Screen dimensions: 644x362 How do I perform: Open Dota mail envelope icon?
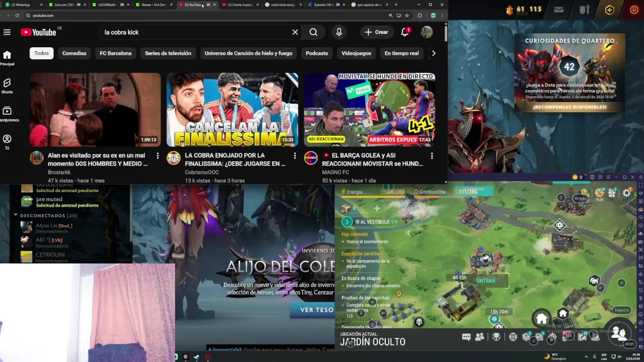coord(558,10)
